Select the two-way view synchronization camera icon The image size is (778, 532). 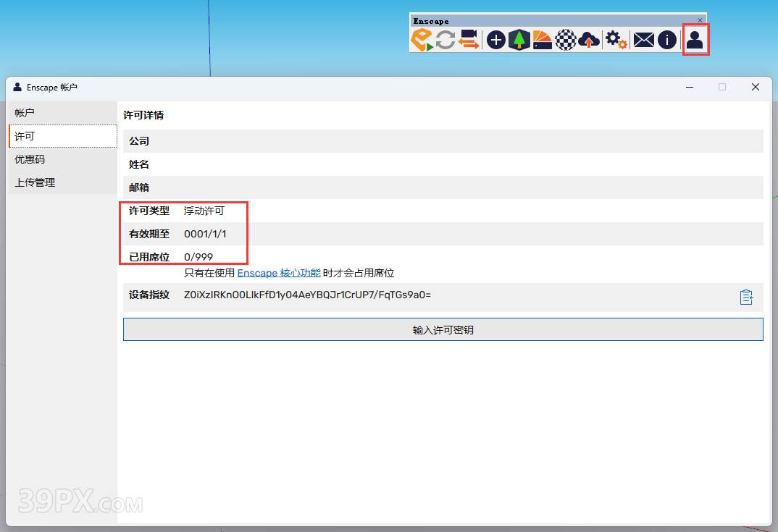468,40
